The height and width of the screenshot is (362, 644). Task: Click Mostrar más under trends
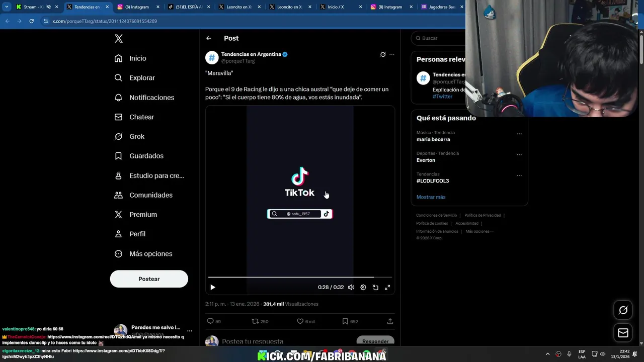point(431,197)
